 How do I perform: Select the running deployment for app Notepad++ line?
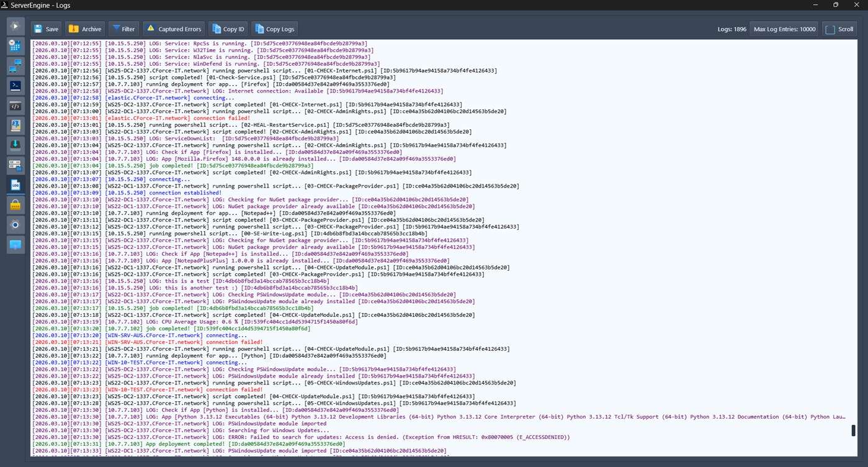[214, 213]
